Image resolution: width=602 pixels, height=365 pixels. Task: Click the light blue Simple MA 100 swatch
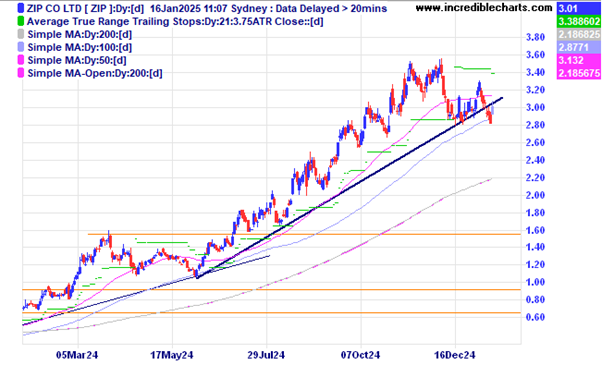21,47
